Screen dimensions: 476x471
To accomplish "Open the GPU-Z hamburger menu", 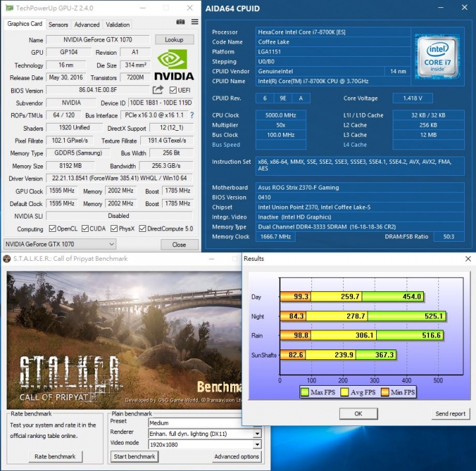I will [x=195, y=22].
